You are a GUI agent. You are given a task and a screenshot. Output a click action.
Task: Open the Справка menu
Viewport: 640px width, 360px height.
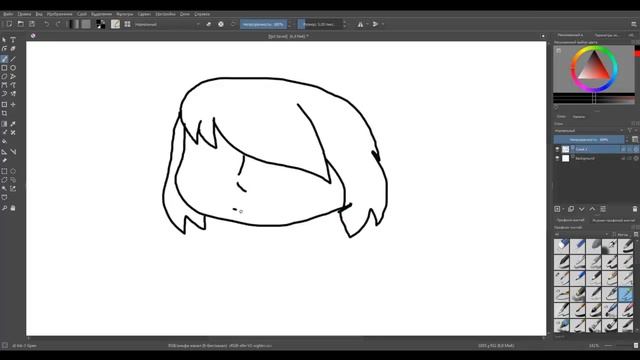pos(202,14)
